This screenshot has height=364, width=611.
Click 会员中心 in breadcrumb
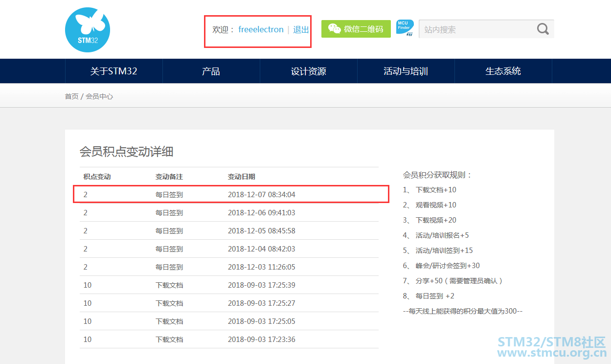coord(99,96)
